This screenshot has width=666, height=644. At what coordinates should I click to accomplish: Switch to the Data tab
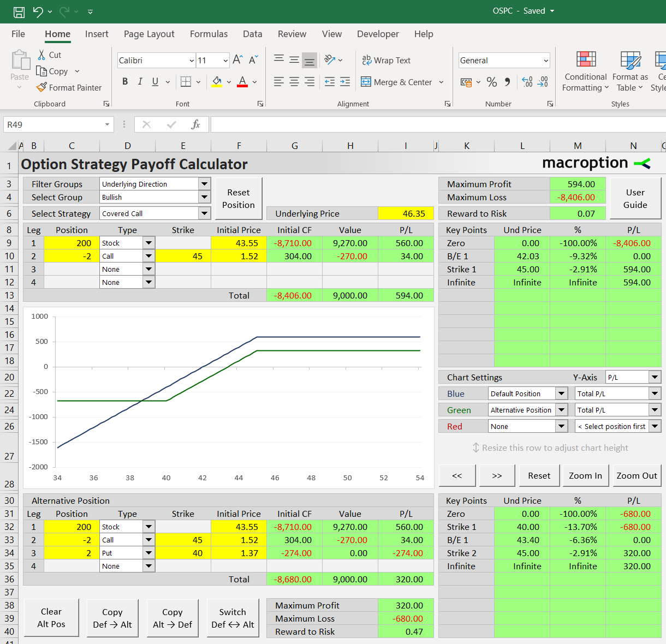click(252, 34)
